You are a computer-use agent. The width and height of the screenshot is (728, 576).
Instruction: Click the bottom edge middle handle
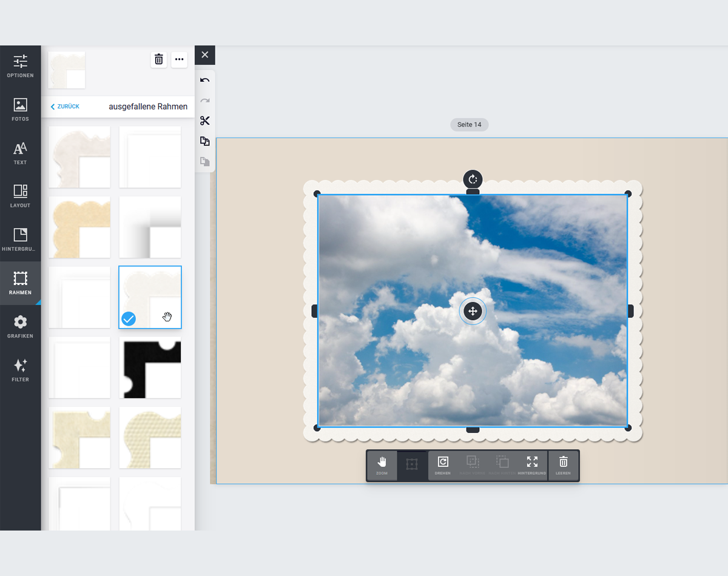(x=473, y=430)
